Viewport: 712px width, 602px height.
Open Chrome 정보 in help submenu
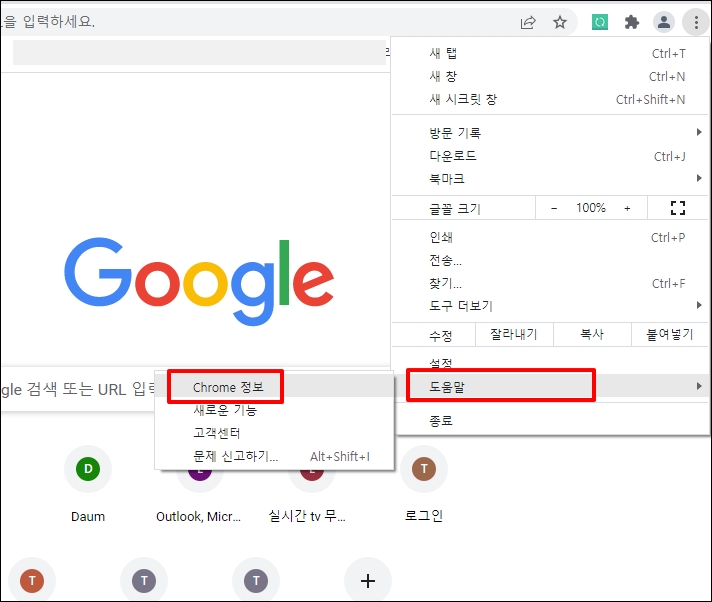click(x=274, y=387)
